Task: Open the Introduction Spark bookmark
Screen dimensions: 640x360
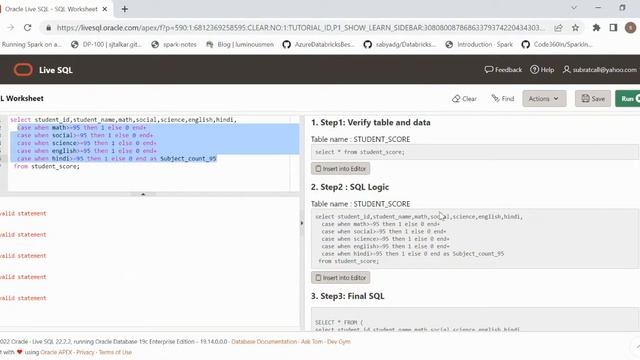Action: click(x=479, y=44)
